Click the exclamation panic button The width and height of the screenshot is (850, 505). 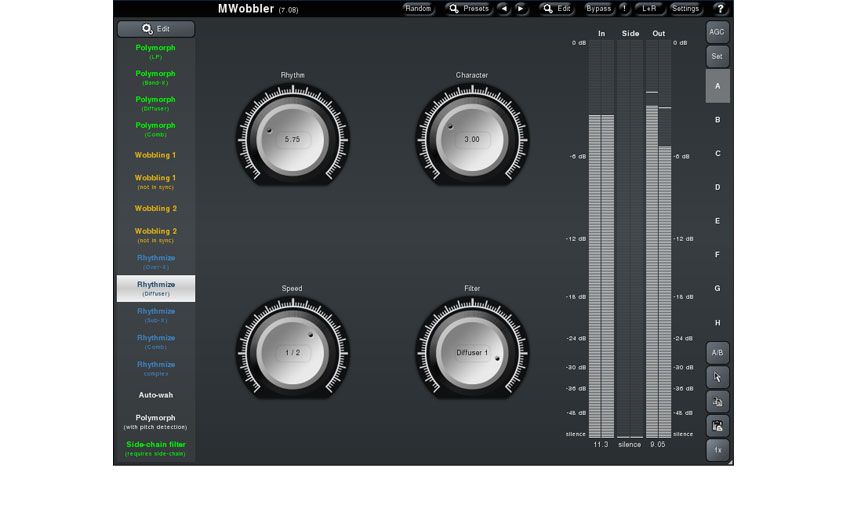(x=624, y=9)
